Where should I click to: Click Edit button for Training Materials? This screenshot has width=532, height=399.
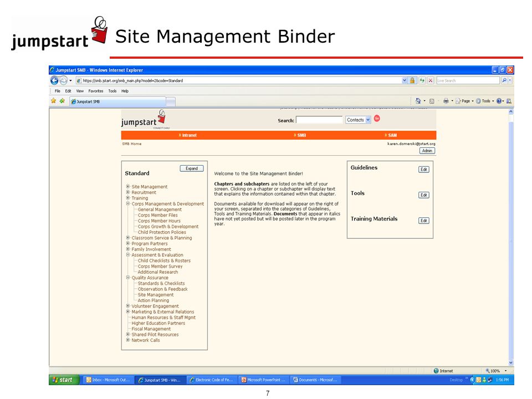(424, 221)
